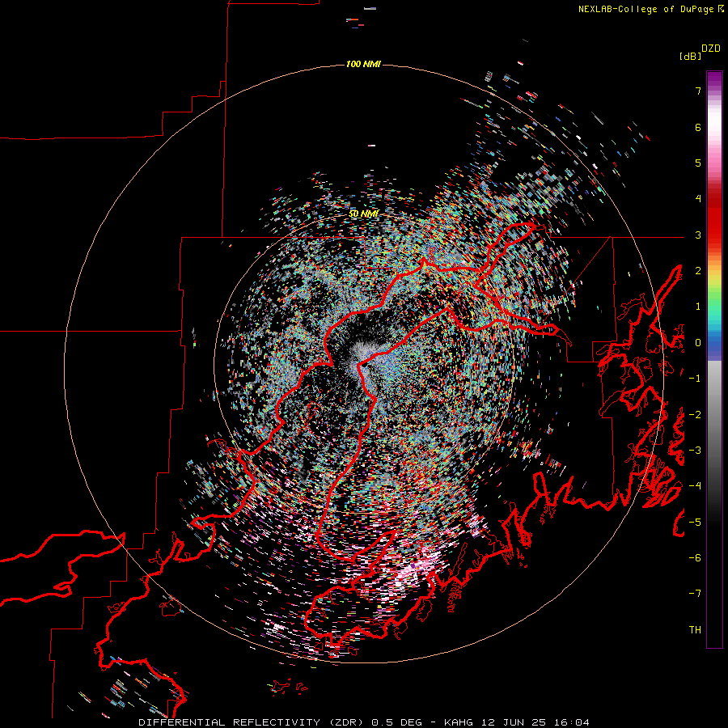Click the radar site center of the sweep
Viewport: 728px width, 728px height.
pyautogui.click(x=363, y=363)
